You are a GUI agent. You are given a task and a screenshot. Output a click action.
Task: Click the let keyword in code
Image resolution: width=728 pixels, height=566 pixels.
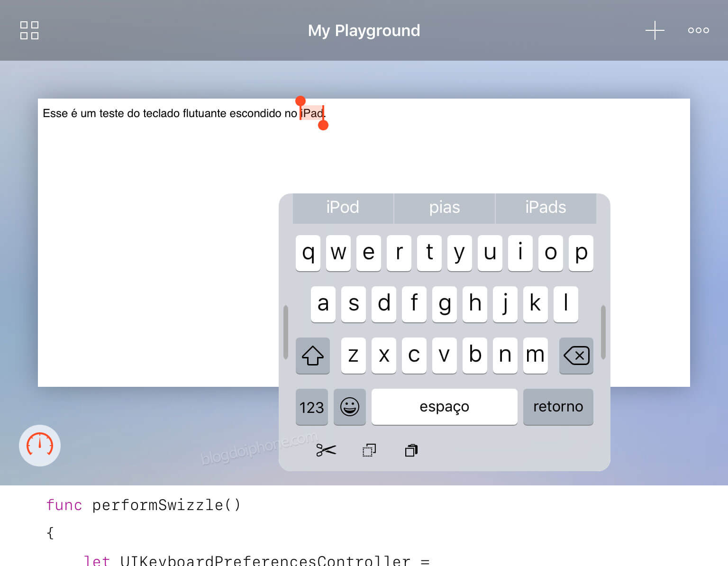97,560
